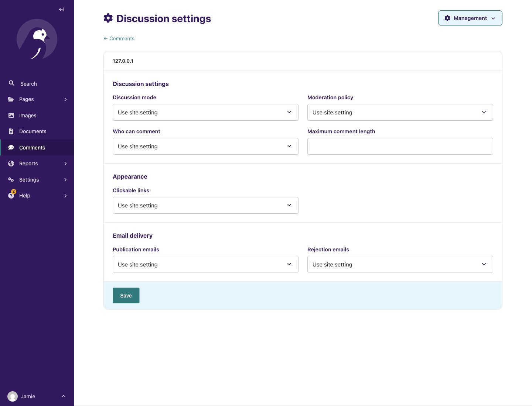Open the Management dropdown button
The image size is (532, 406).
[x=470, y=18]
